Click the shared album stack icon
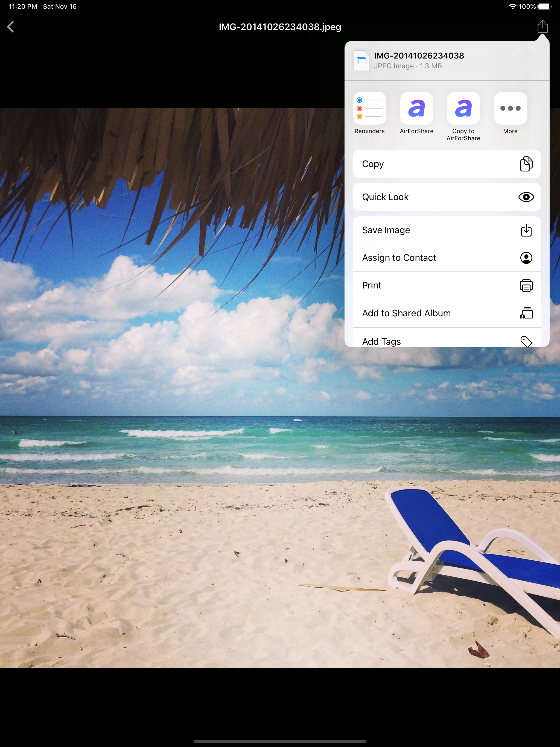The height and width of the screenshot is (747, 560). (x=526, y=313)
